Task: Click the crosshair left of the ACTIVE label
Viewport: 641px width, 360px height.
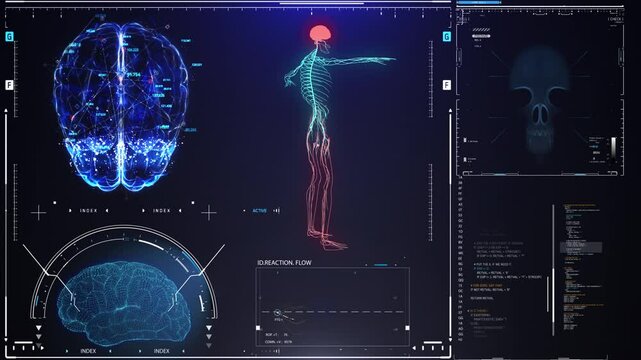Action: [208, 213]
